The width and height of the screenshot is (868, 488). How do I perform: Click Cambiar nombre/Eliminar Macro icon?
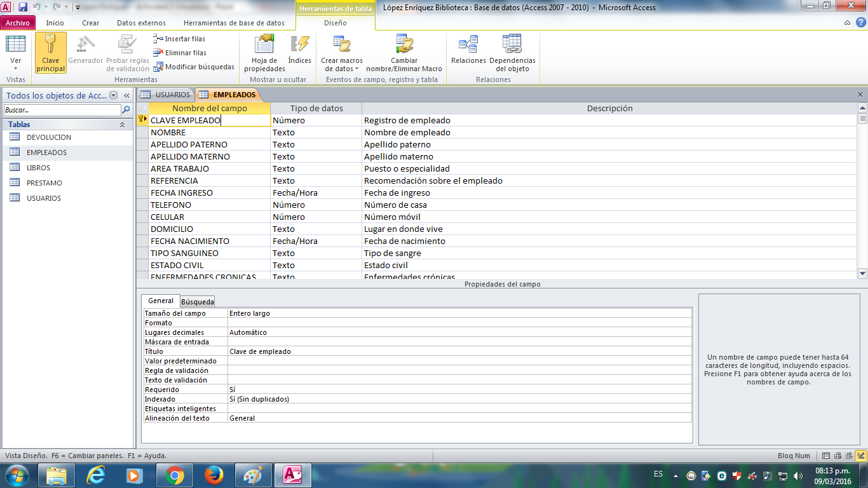click(404, 46)
